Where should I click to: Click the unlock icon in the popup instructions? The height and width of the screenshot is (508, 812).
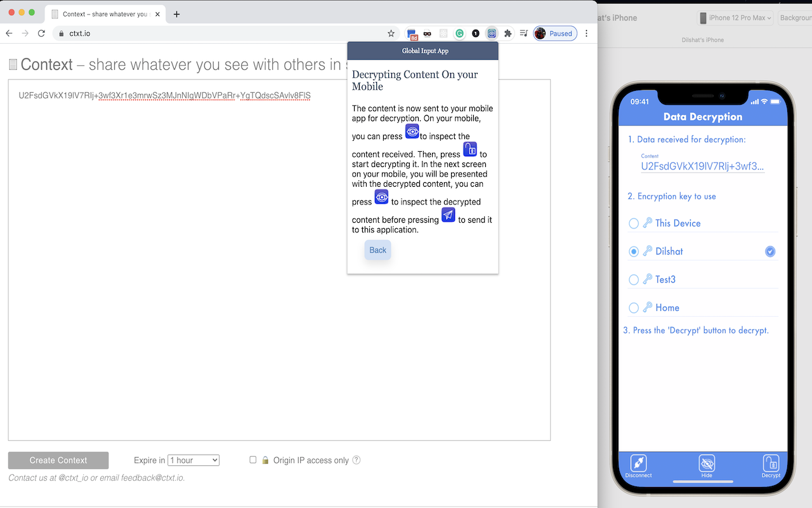point(470,149)
